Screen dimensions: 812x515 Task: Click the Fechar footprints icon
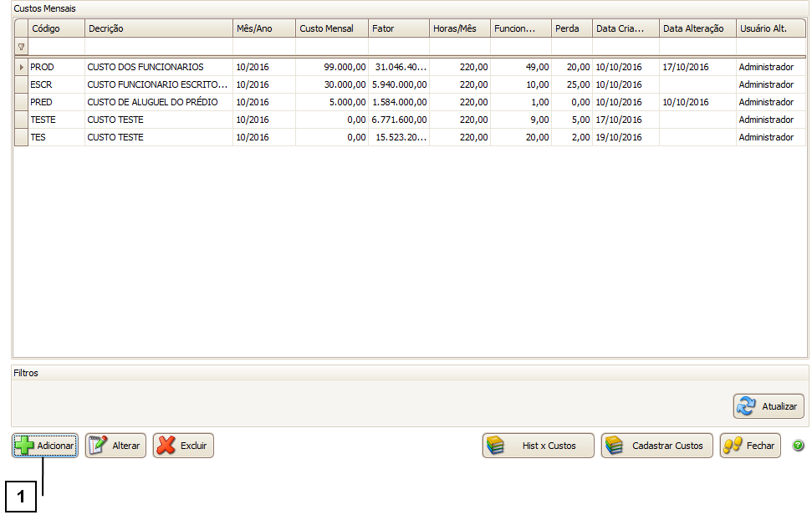coord(733,446)
